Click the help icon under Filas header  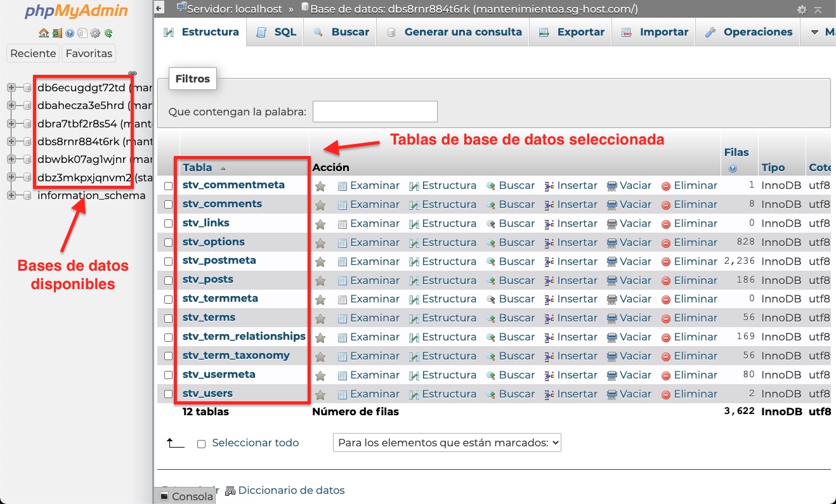point(733,169)
